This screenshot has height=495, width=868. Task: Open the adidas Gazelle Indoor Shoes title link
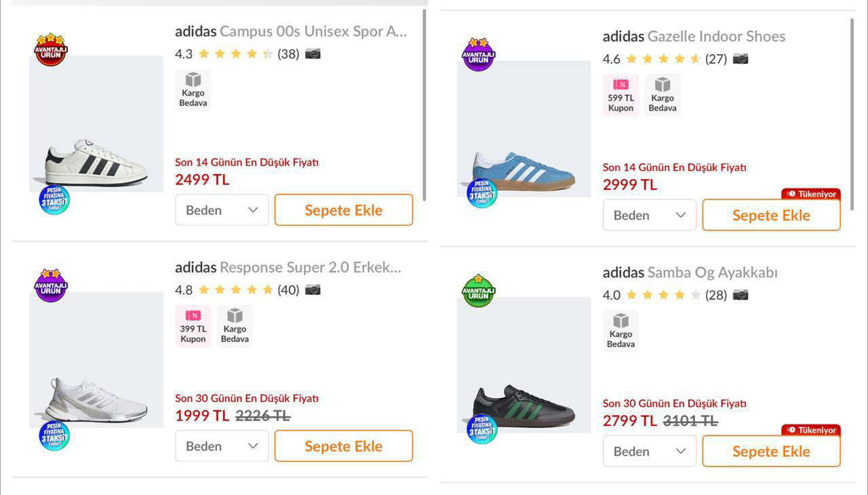click(694, 37)
